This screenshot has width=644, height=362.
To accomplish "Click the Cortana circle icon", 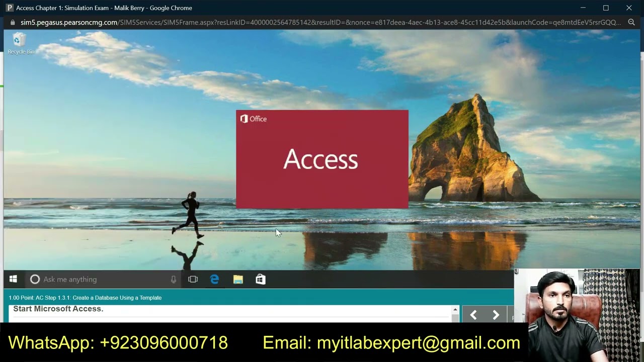I will pyautogui.click(x=35, y=279).
